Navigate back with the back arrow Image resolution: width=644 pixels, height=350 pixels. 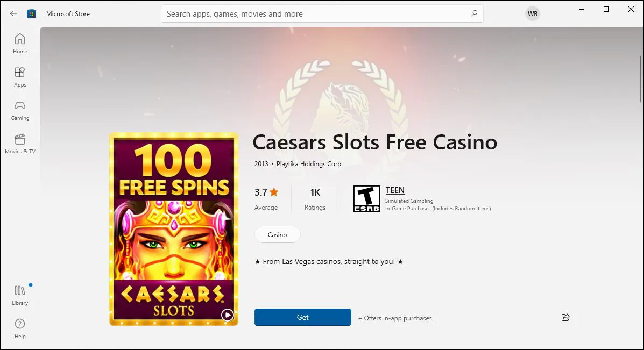pos(13,13)
